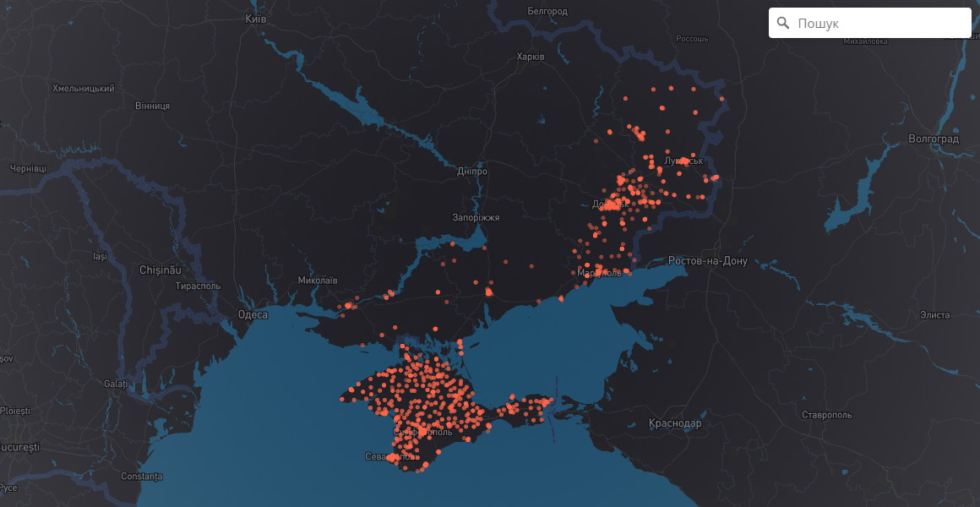Select the Хмельницький city label
This screenshot has width=980, height=507.
pos(83,88)
